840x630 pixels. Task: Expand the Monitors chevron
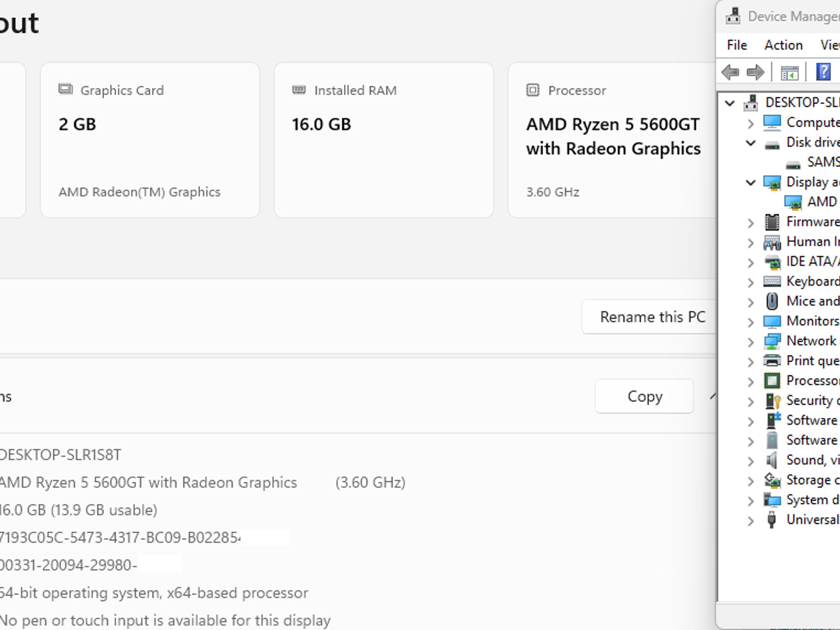pos(751,322)
